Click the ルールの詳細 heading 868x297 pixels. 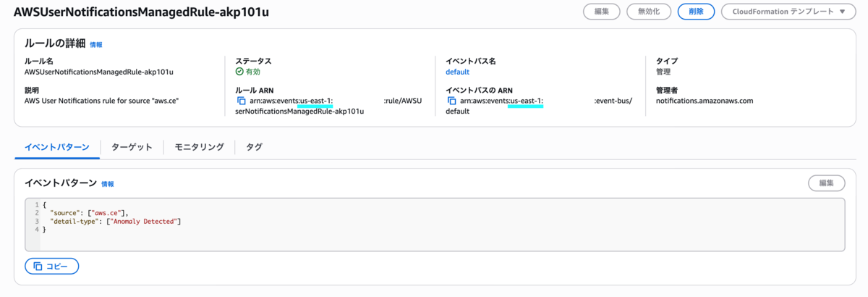click(55, 43)
